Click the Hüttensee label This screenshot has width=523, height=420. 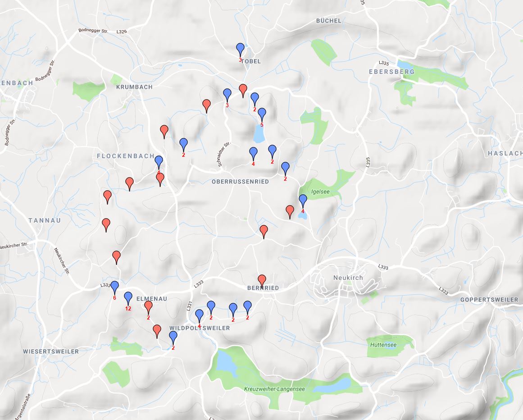383,345
